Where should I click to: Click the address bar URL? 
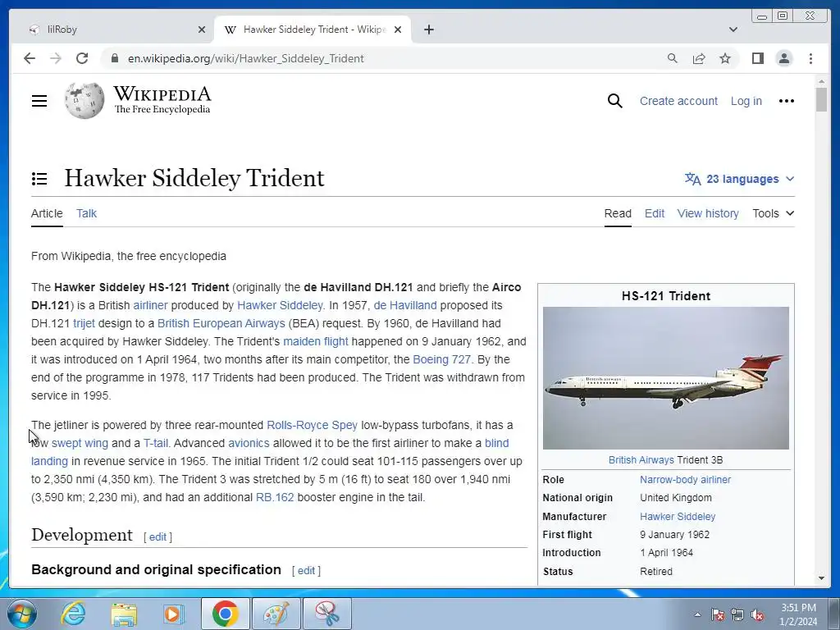coord(246,58)
